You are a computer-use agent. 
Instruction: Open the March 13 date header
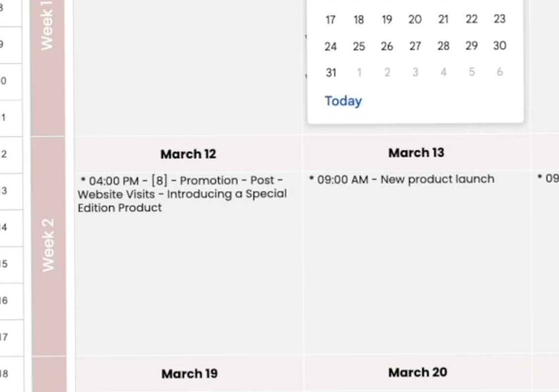click(416, 152)
